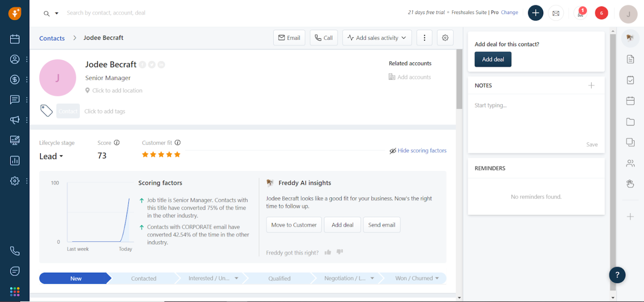644x302 pixels.
Task: Open Freddy AI insights icon in right sidebar
Action: tap(630, 38)
